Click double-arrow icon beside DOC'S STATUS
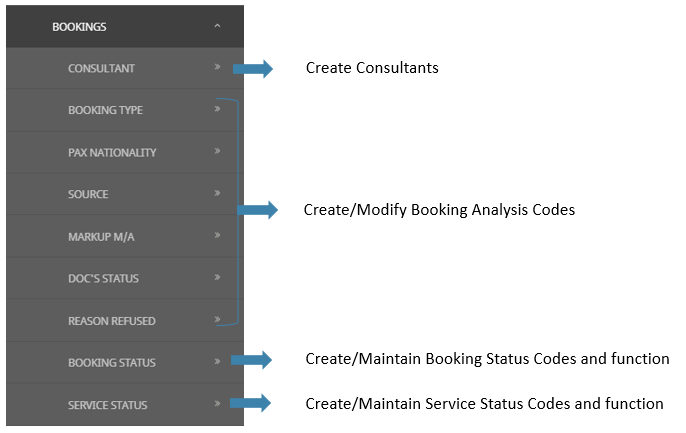This screenshot has width=686, height=433. coord(217,277)
